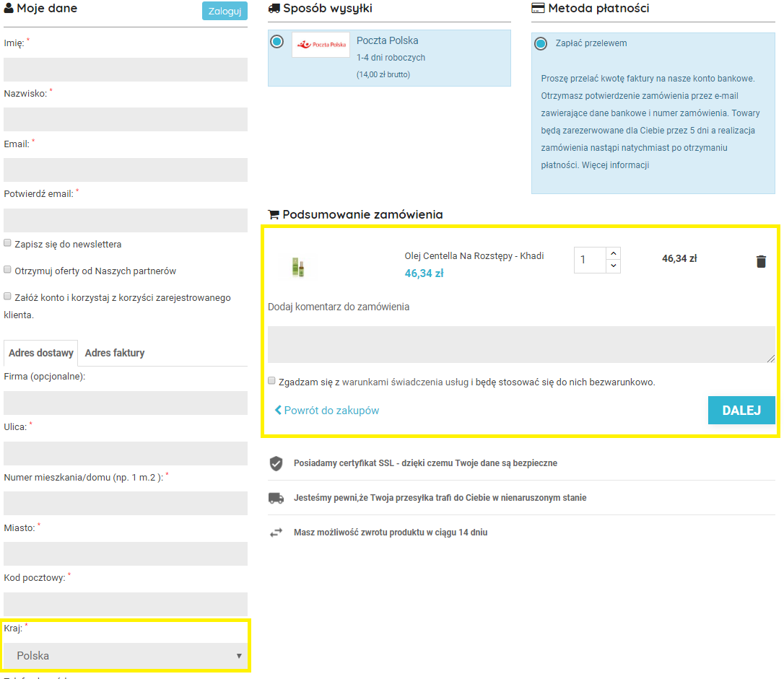Click the Podsumowanie zamówienia cart icon
Screen dimensions: 784x679
point(274,214)
